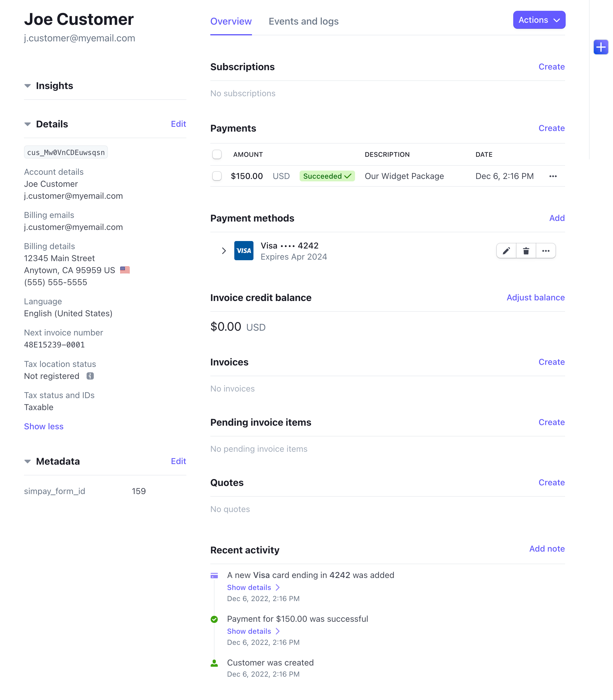Open the edit icon for the Visa card

[x=506, y=251]
